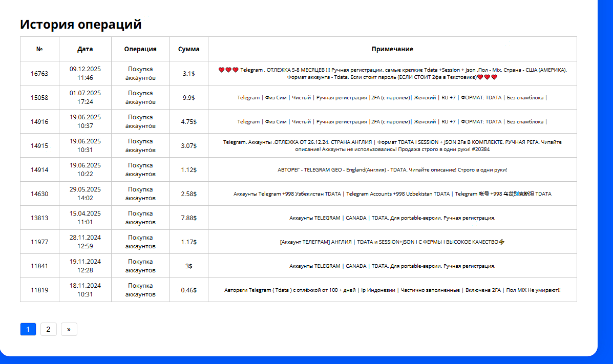
Task: Select order number 14630
Action: [39, 194]
